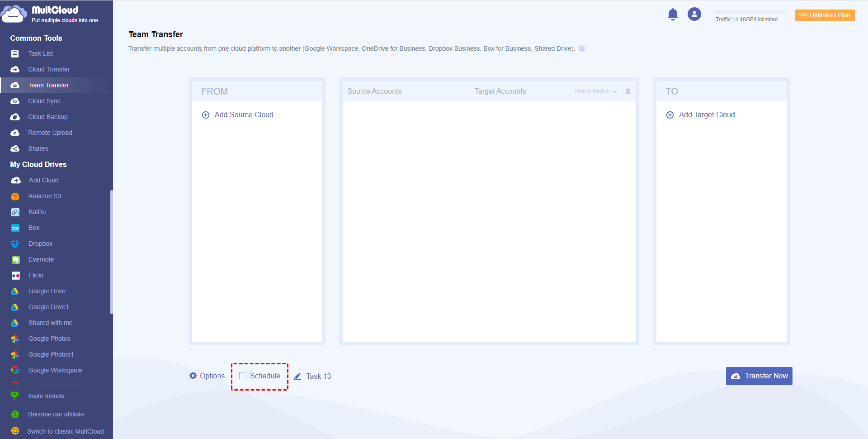
Task: Click the Options gear icon
Action: click(193, 376)
